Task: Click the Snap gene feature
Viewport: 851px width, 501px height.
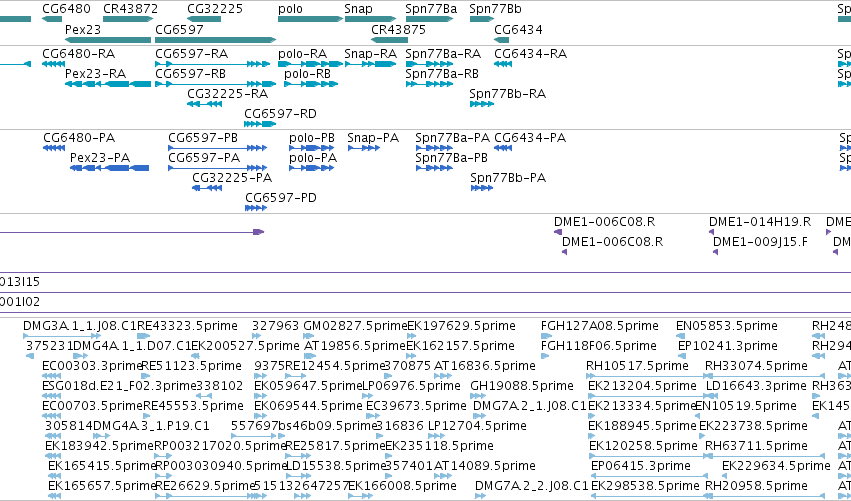Action: 370,20
